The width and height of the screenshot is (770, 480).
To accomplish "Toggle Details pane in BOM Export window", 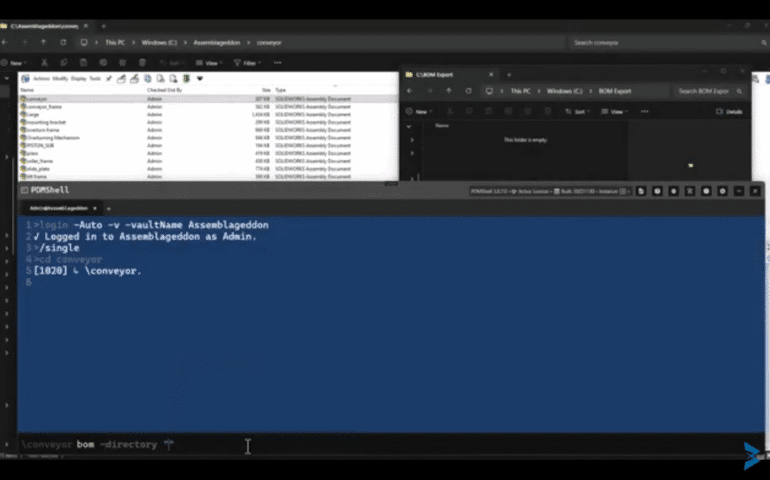I will click(x=730, y=112).
